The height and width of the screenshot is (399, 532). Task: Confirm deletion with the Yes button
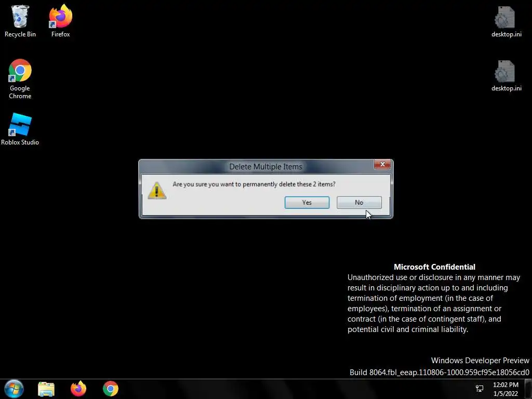pyautogui.click(x=307, y=203)
